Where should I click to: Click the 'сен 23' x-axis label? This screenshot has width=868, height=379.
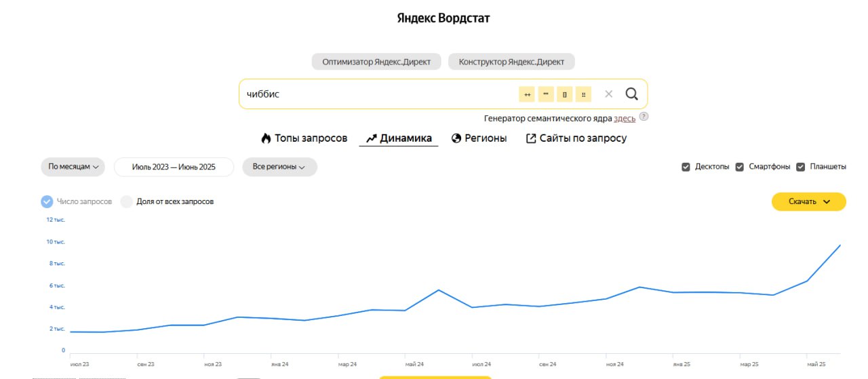(146, 365)
